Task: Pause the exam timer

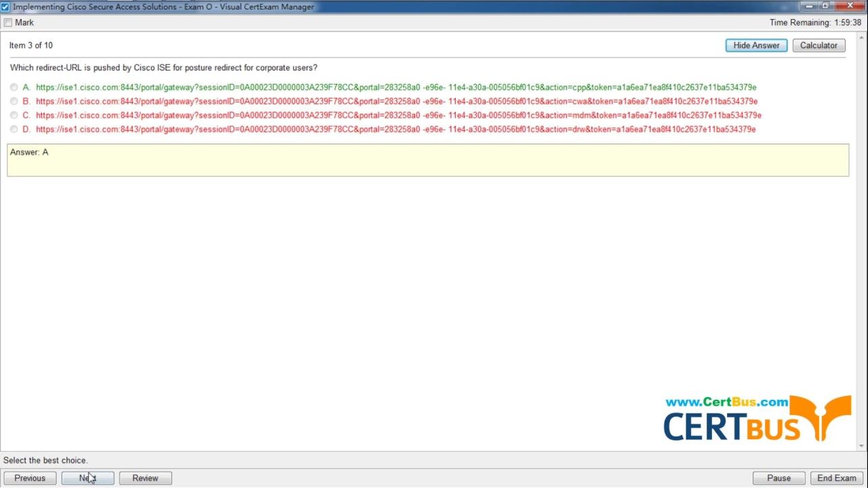Action: pos(779,478)
